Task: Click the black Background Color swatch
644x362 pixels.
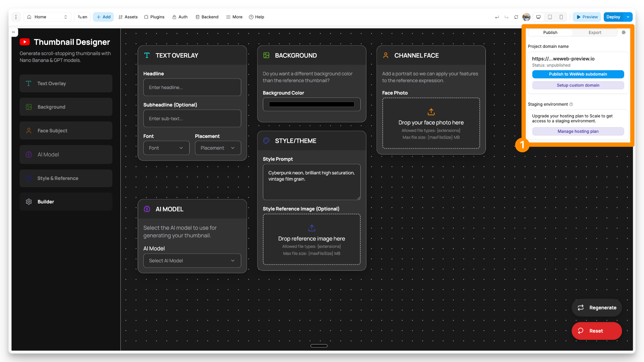Action: [x=311, y=105]
